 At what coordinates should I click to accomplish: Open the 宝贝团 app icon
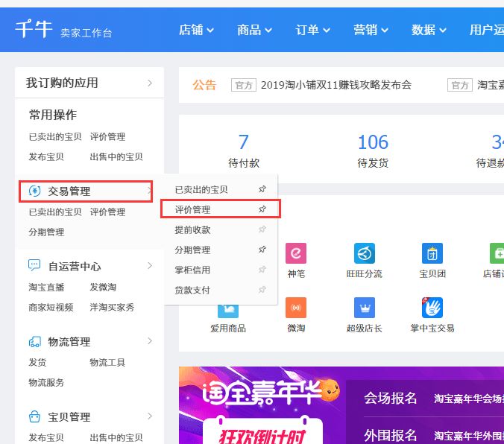coord(432,253)
